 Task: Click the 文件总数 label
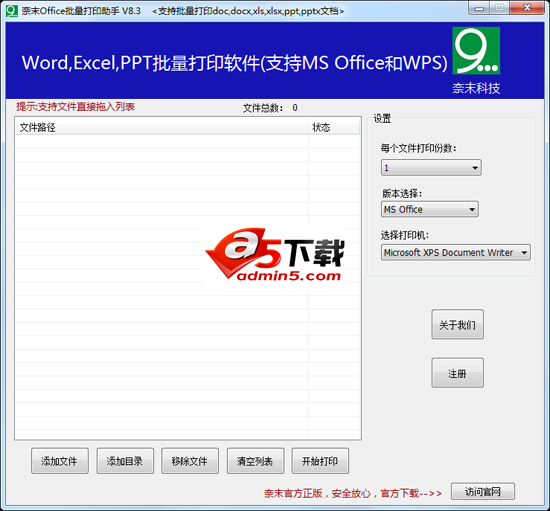[263, 108]
